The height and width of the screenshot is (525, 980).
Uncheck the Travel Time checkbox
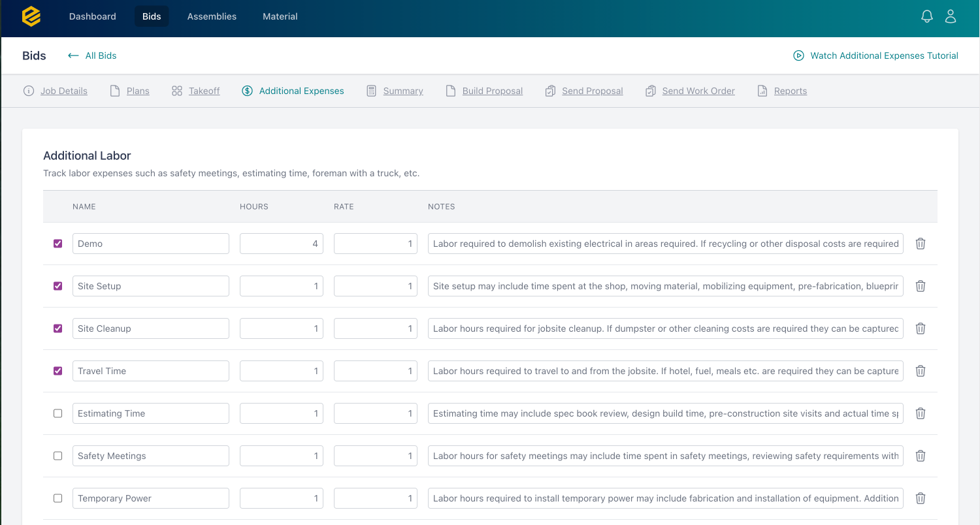tap(58, 371)
